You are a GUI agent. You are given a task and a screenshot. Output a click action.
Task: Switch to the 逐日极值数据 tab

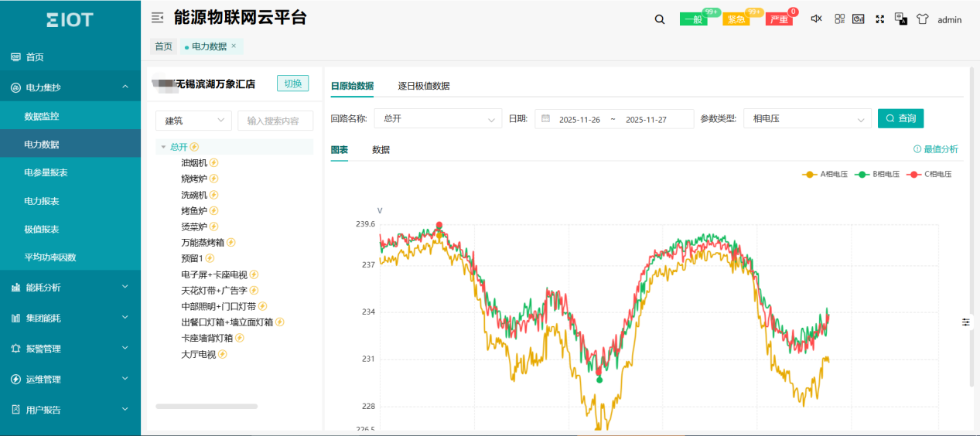tap(424, 86)
